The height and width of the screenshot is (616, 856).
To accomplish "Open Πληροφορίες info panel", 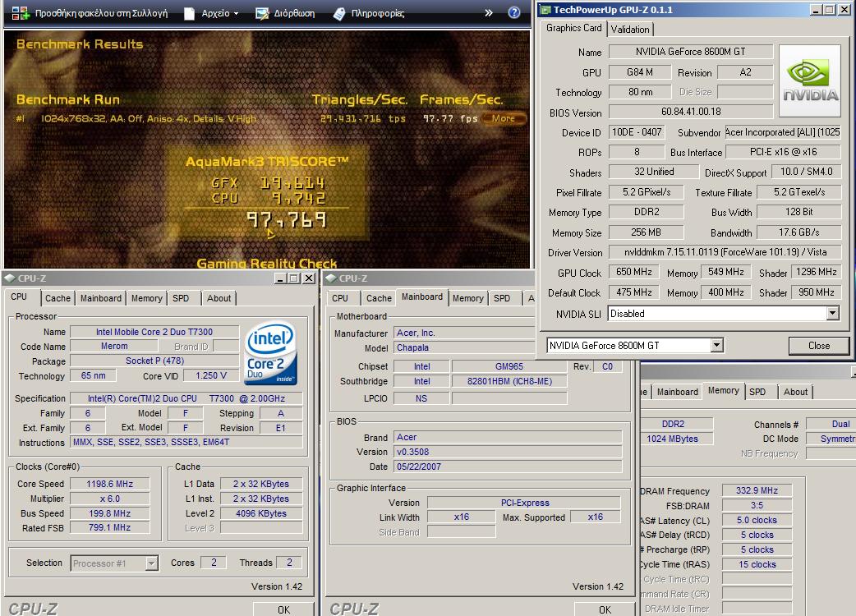I will (369, 13).
